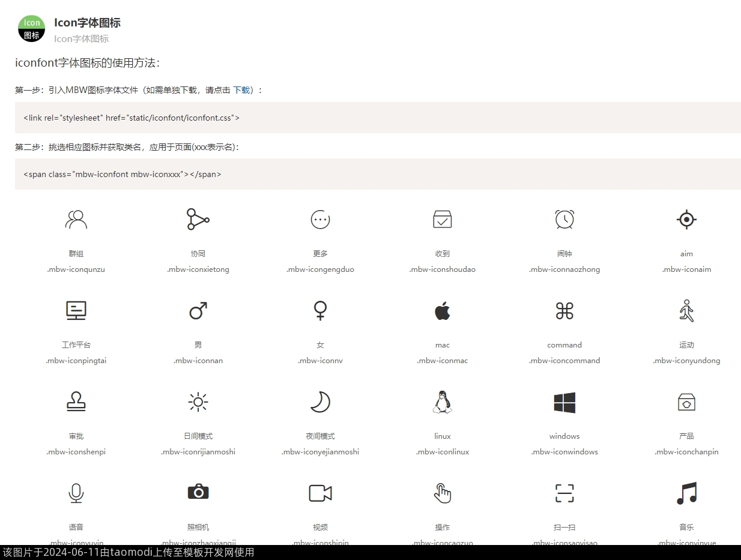Select the Apple mac logo icon

pos(442,311)
